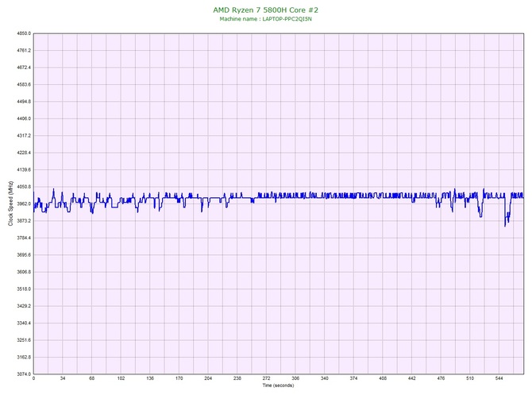Image resolution: width=532 pixels, height=399 pixels.
Task: Click the 306 tick on time axis
Action: point(295,378)
